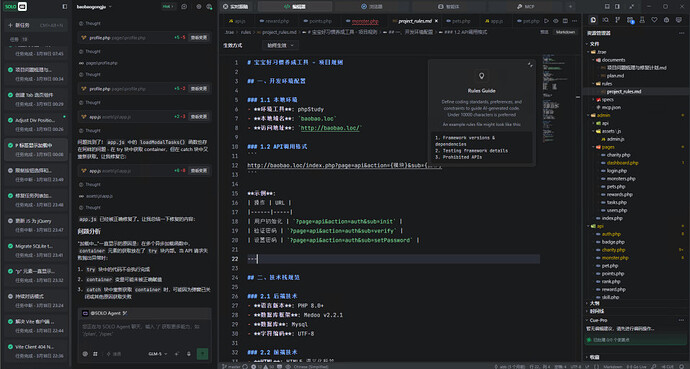The image size is (690, 369).
Task: Click the Markdown language button in breadcrumb bar
Action: click(x=565, y=32)
